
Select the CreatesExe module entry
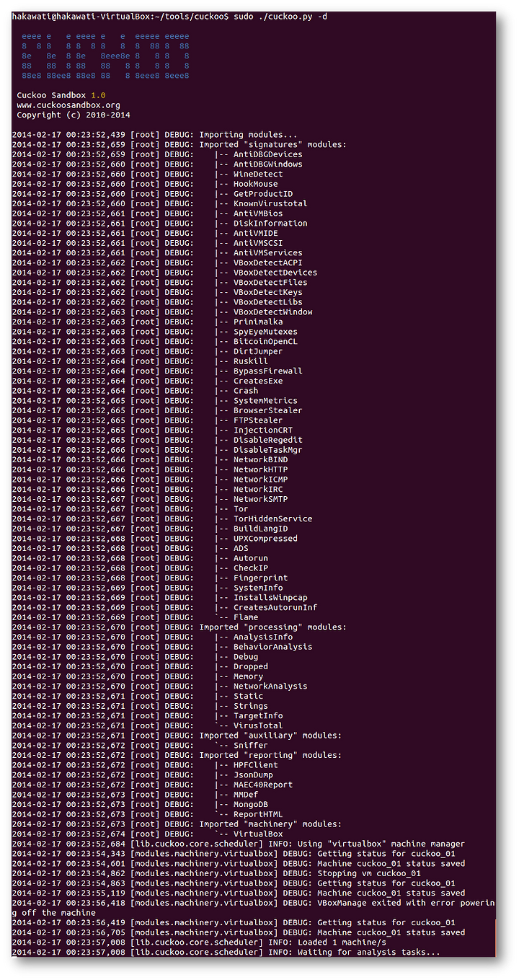[x=258, y=381]
